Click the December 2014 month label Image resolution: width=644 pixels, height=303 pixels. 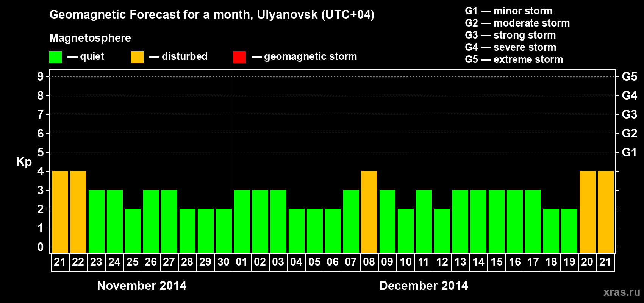coord(424,286)
